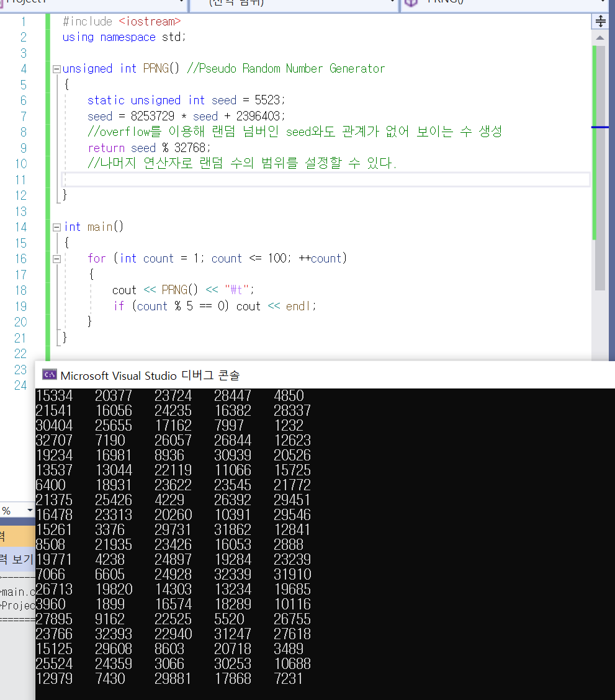Click 'count <= 100' in the for loop
Viewport: 615px width, 700px height.
[x=249, y=259]
